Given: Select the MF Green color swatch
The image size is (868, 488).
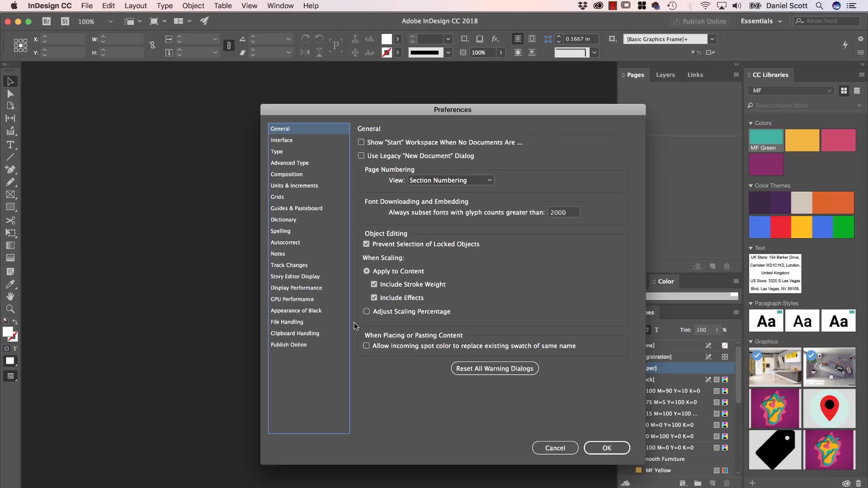Looking at the screenshot, I should tap(766, 141).
